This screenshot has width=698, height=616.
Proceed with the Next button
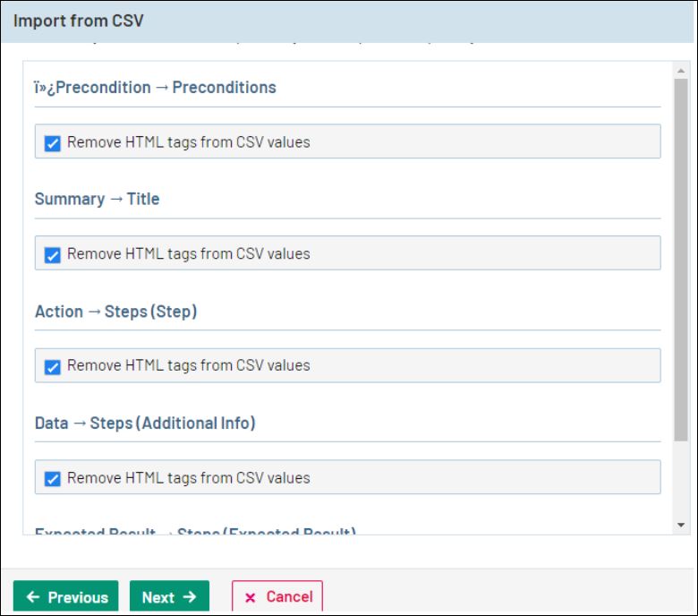point(169,597)
